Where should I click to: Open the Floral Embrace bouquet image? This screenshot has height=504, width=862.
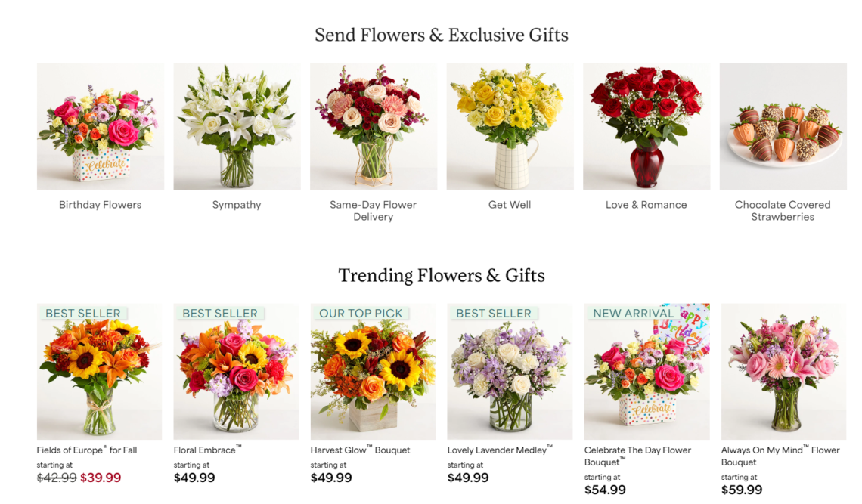[x=237, y=372]
